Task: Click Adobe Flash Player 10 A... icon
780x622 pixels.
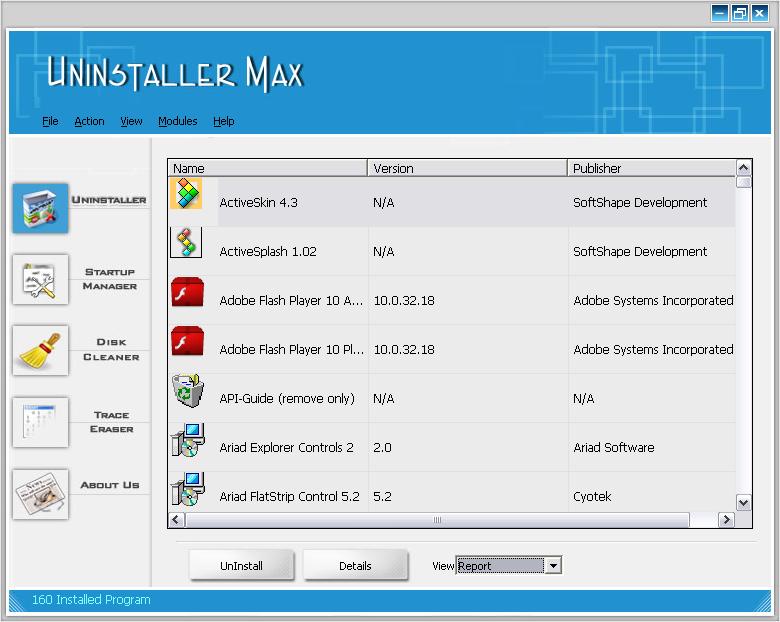Action: tap(188, 292)
